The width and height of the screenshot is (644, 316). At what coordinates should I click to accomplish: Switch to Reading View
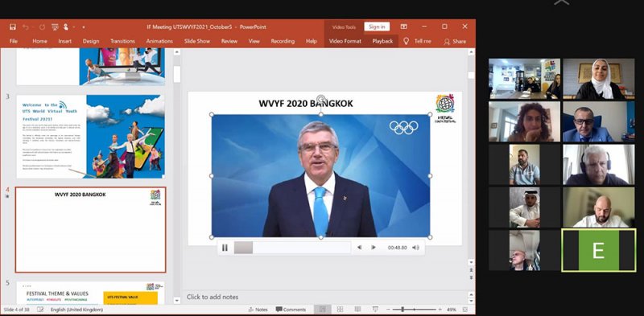click(x=357, y=310)
